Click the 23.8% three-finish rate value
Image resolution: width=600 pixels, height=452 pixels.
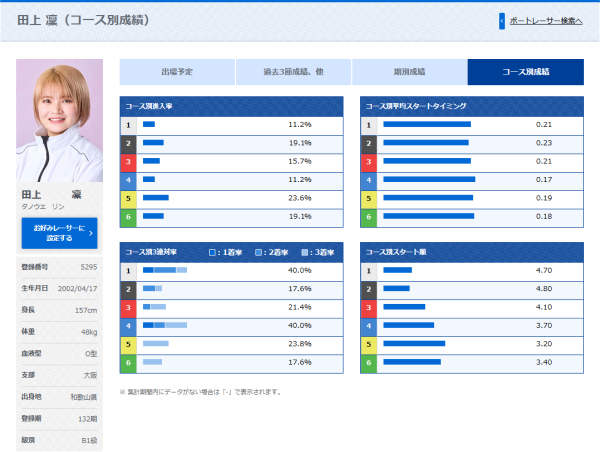click(x=300, y=344)
